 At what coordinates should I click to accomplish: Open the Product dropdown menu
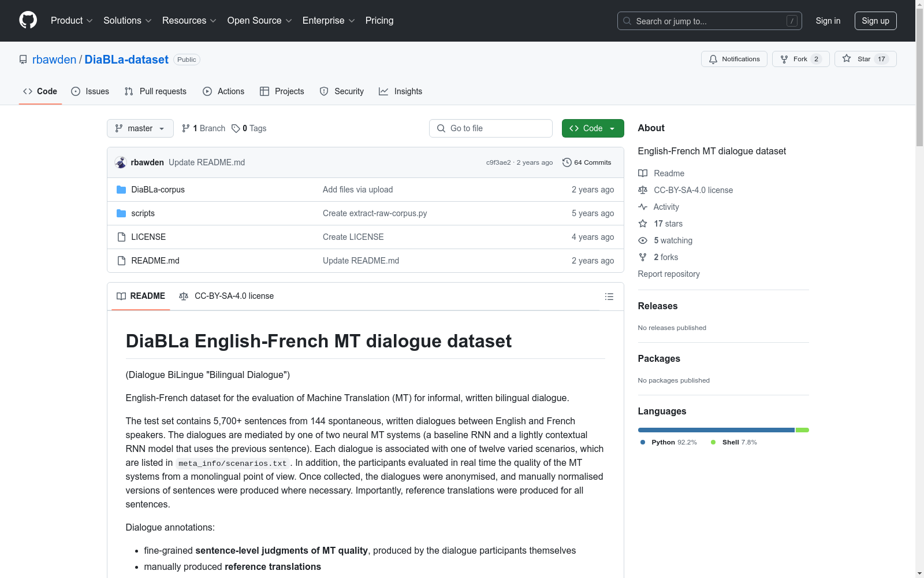click(72, 20)
